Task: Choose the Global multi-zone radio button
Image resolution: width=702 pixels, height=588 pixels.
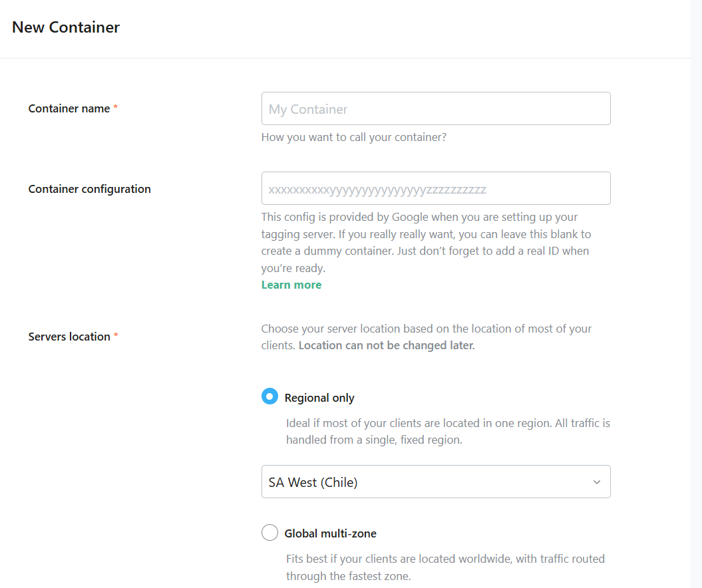Action: (269, 533)
